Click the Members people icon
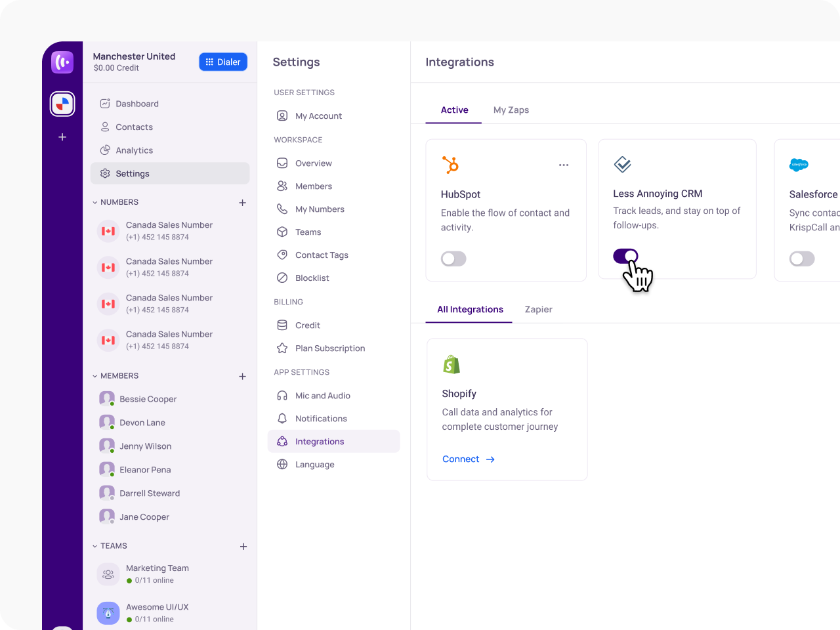The height and width of the screenshot is (630, 840). point(282,186)
